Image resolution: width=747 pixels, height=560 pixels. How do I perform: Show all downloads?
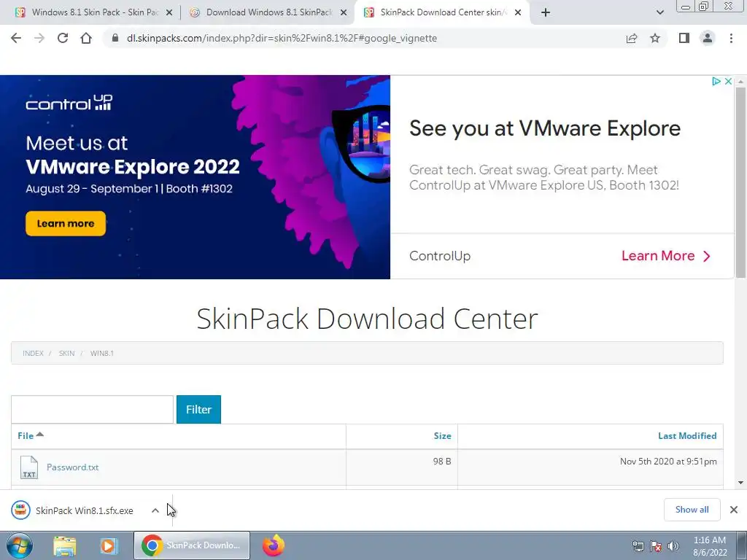tap(692, 510)
